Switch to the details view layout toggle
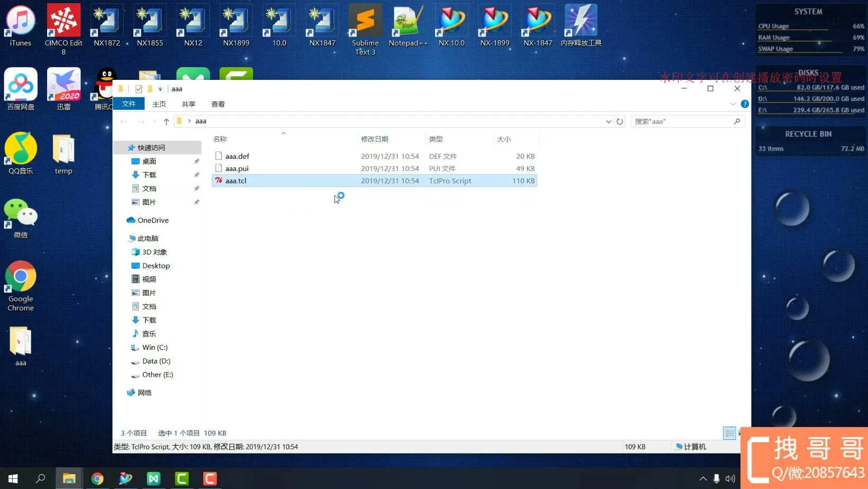 pyautogui.click(x=729, y=433)
